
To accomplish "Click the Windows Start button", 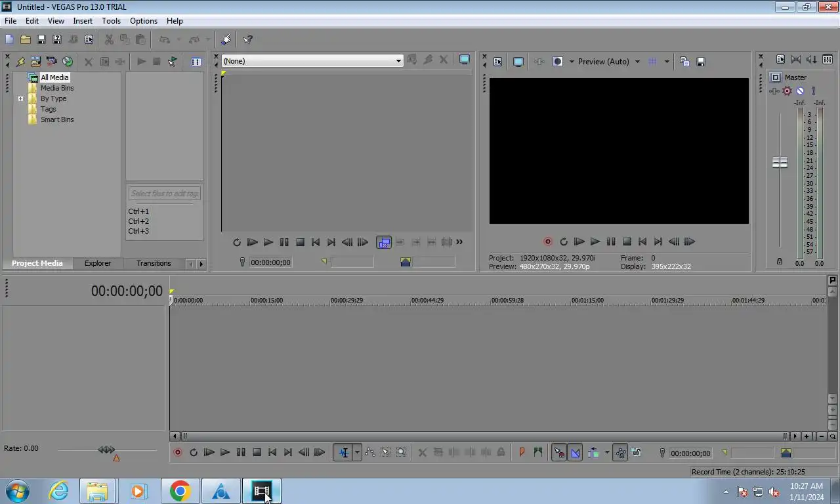I will point(17,491).
